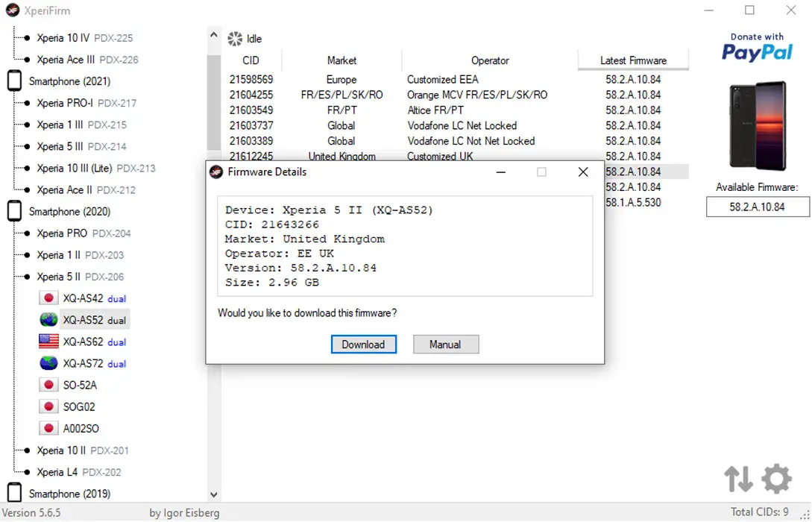Click the Xperia phone preview image
This screenshot has height=522, width=812.
(758, 126)
